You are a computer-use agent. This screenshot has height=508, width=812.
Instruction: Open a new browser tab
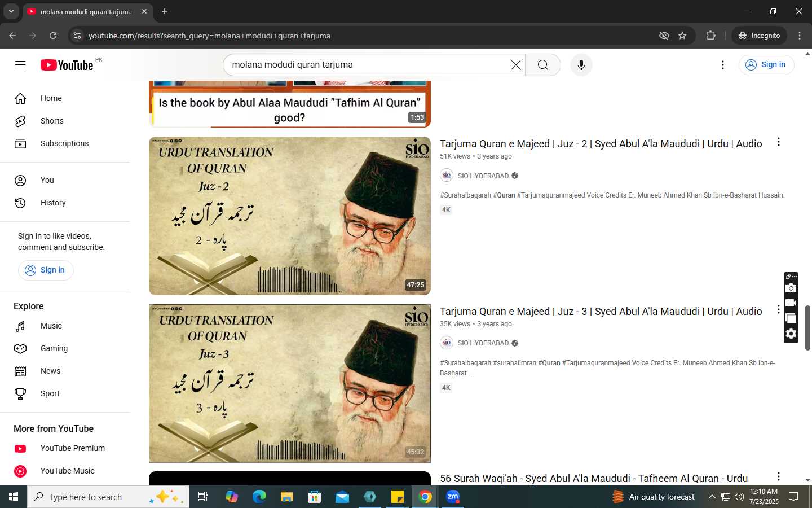(165, 11)
